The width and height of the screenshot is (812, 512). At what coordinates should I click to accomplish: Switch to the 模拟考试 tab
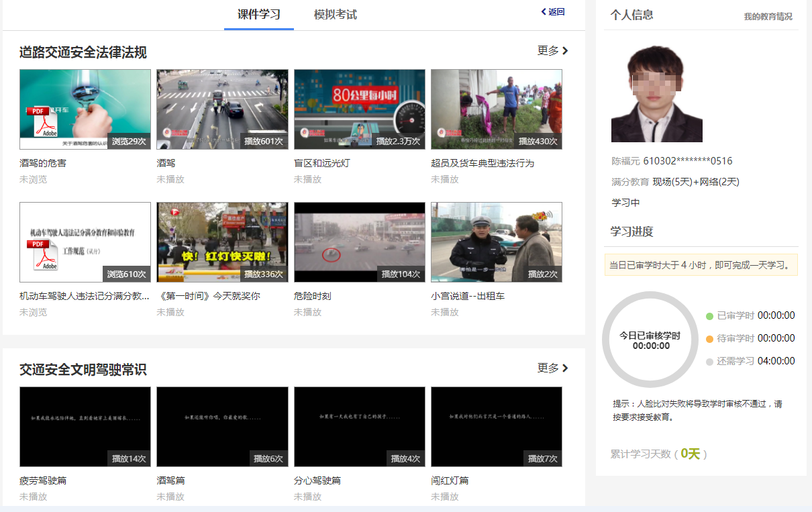click(335, 14)
